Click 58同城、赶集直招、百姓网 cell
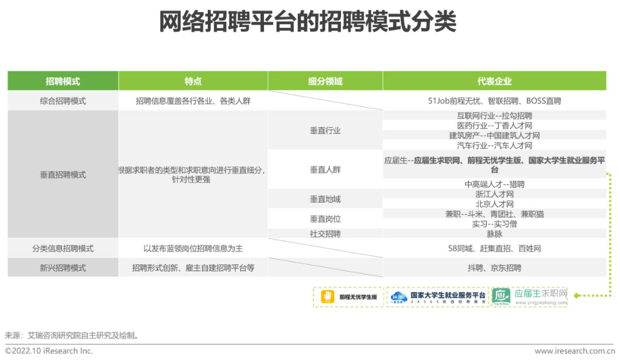 (494, 249)
